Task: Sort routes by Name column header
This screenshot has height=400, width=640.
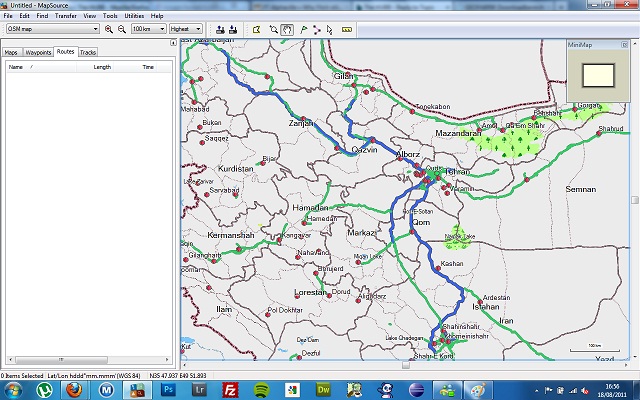Action: 41,67
